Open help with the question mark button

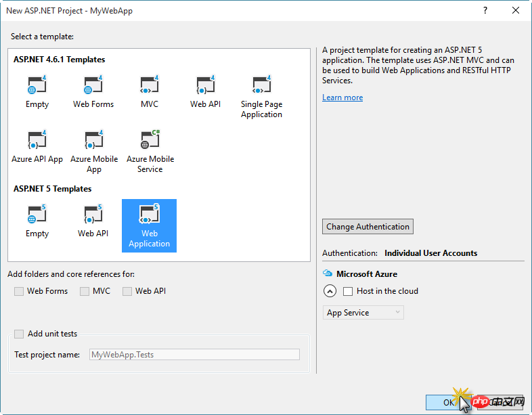tap(485, 11)
